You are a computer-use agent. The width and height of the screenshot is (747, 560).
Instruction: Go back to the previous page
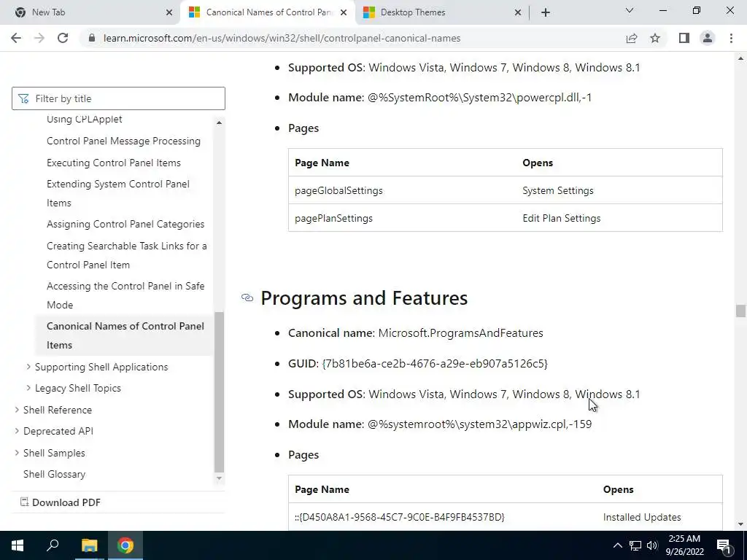click(16, 38)
